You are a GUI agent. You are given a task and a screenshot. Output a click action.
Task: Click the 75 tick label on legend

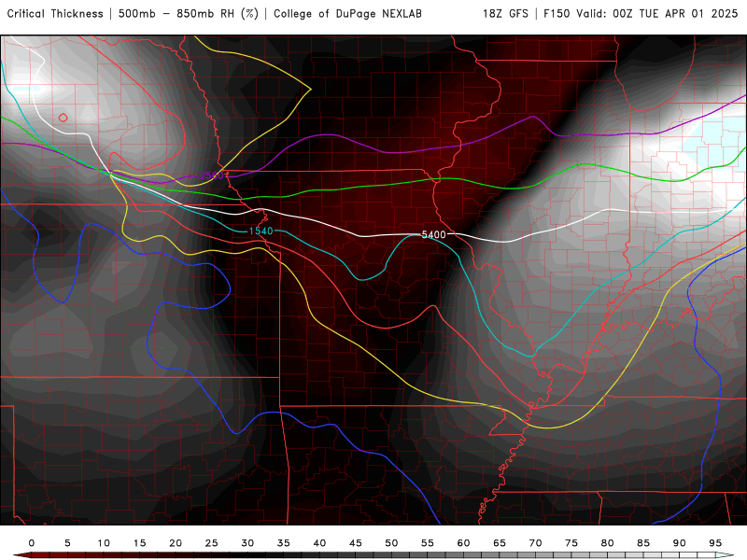click(x=571, y=543)
